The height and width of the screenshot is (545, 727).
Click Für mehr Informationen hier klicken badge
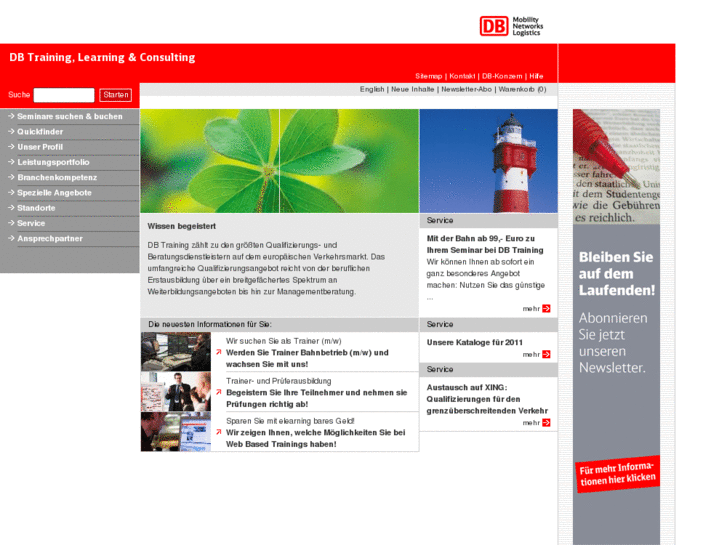[617, 474]
